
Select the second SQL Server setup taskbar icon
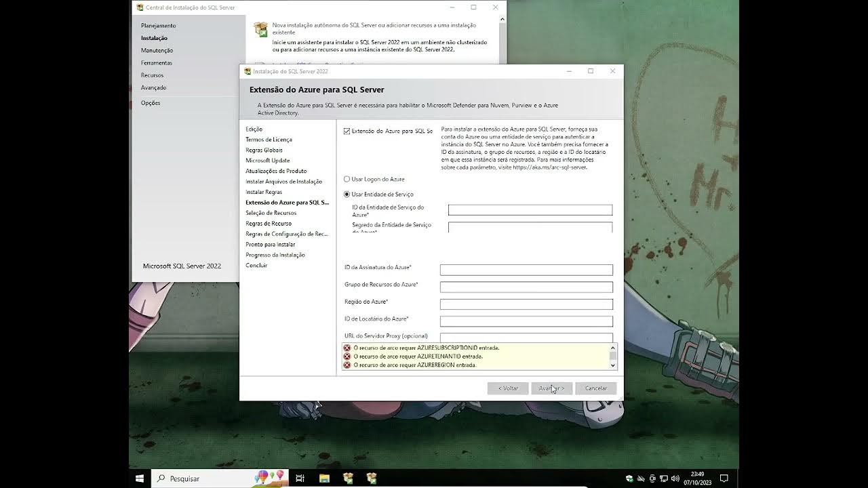[372, 479]
